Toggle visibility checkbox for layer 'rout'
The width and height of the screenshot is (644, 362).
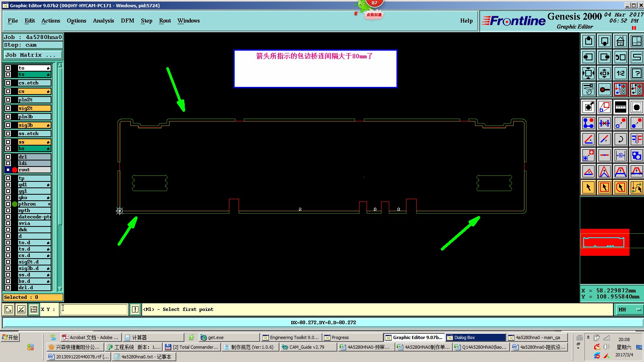coord(8,170)
